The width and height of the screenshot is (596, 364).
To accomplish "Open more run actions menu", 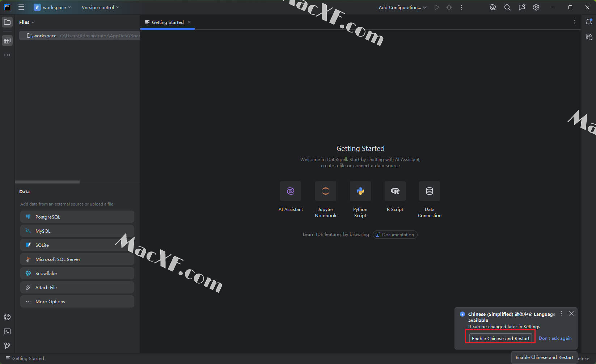I will point(461,7).
